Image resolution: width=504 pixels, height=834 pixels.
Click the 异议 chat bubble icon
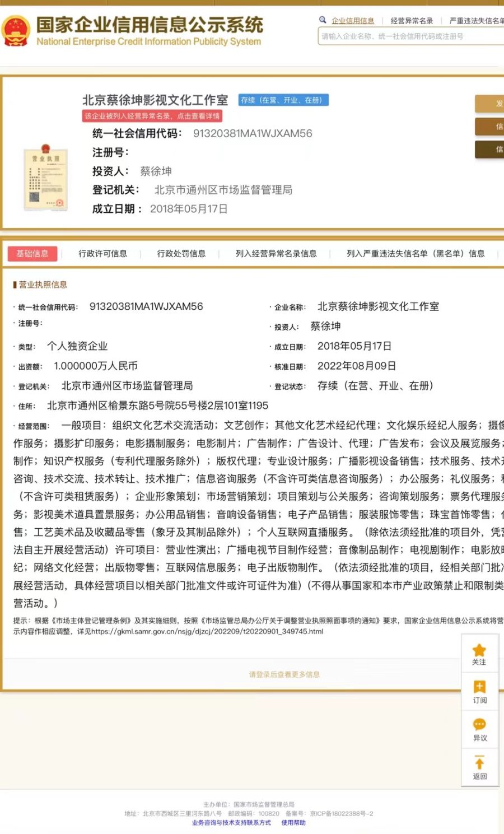(x=479, y=725)
